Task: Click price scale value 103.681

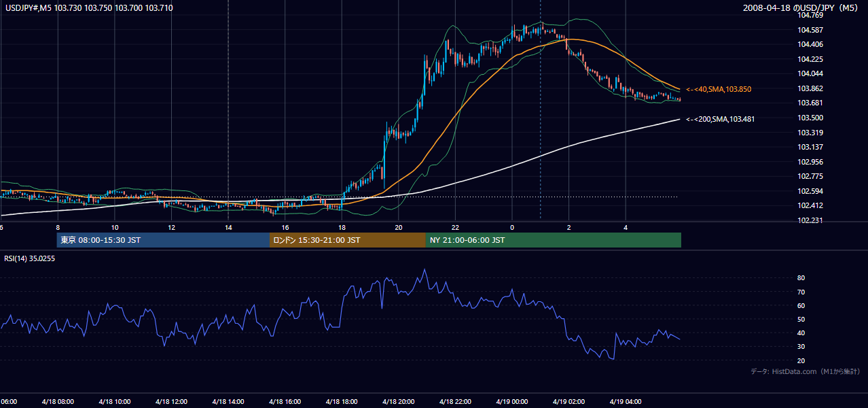Action: (x=810, y=103)
